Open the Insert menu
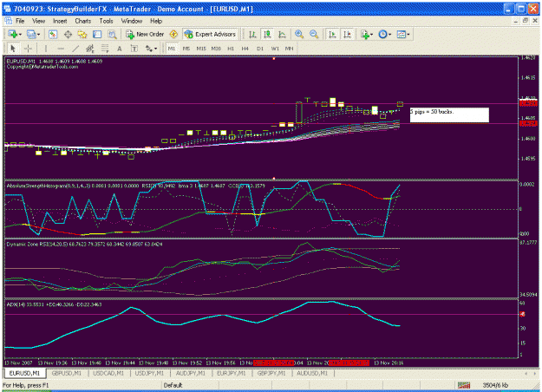 click(60, 21)
